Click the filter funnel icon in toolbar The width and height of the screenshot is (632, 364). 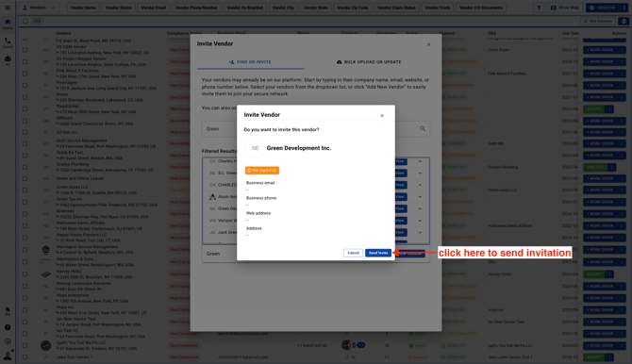pos(539,8)
